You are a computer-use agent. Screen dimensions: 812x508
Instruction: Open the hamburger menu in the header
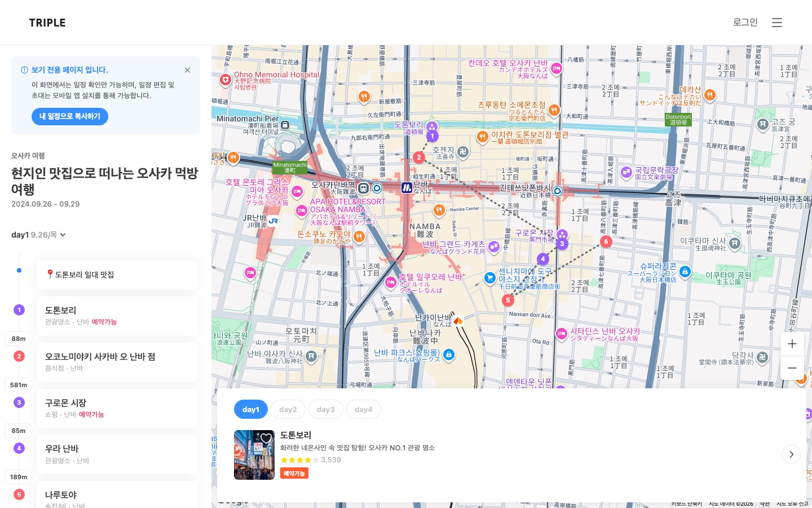click(x=777, y=23)
